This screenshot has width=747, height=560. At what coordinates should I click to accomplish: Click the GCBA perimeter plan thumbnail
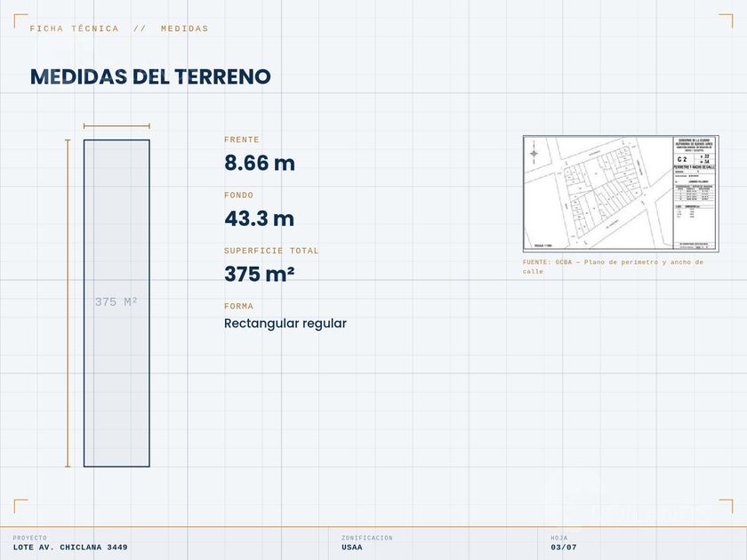621,194
